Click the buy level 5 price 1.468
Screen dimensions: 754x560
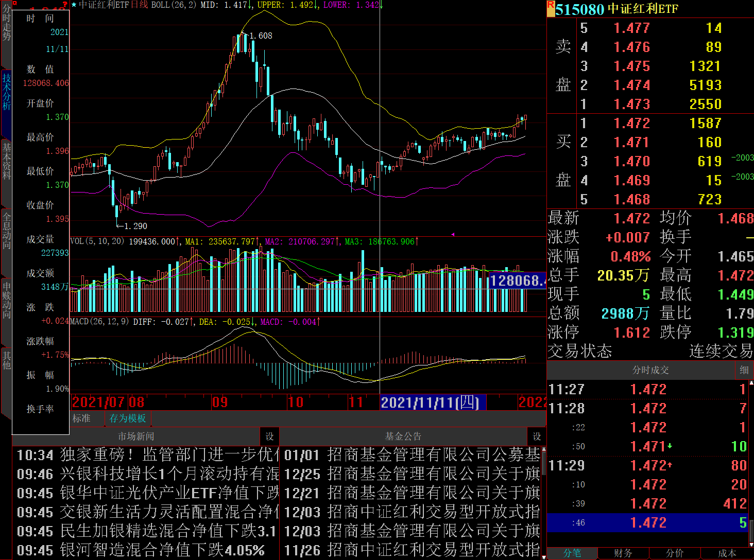tap(632, 200)
